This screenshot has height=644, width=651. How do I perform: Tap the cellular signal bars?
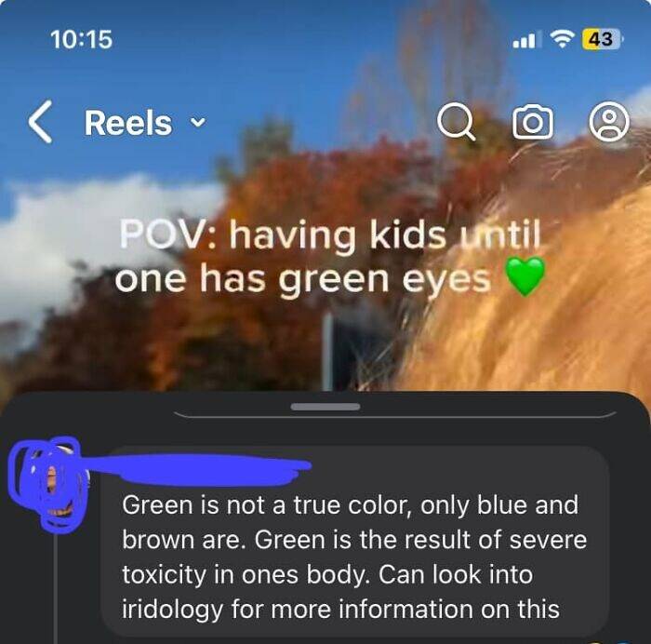pyautogui.click(x=527, y=39)
